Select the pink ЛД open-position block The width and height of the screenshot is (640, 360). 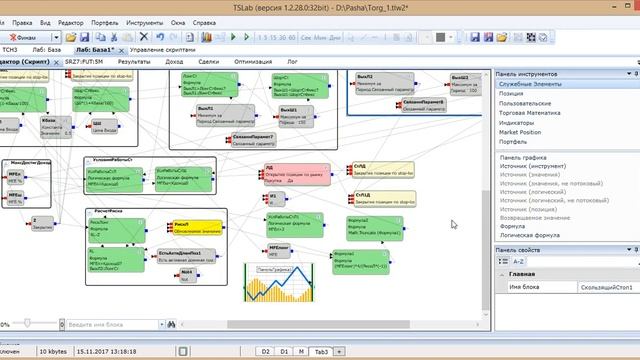297,174
